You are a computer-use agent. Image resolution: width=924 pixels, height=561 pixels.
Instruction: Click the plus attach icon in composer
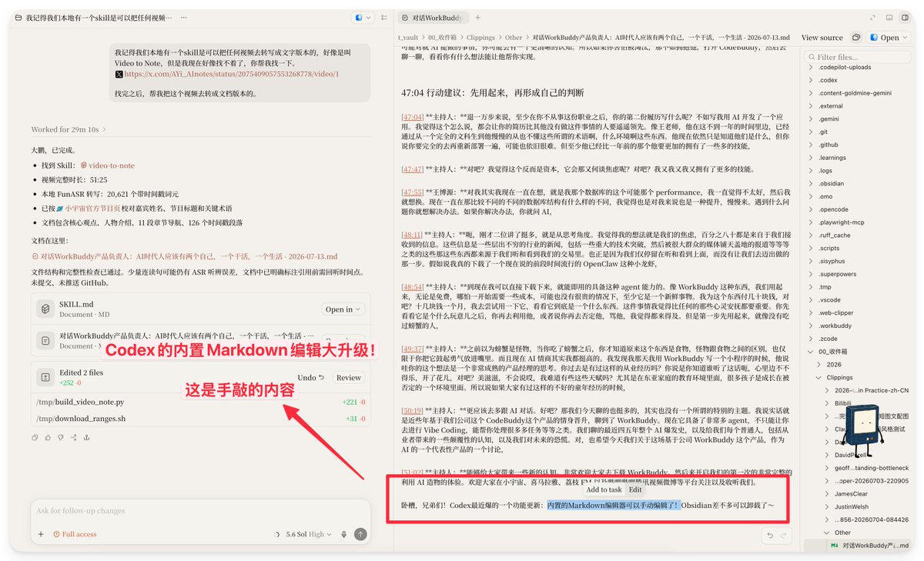(41, 534)
